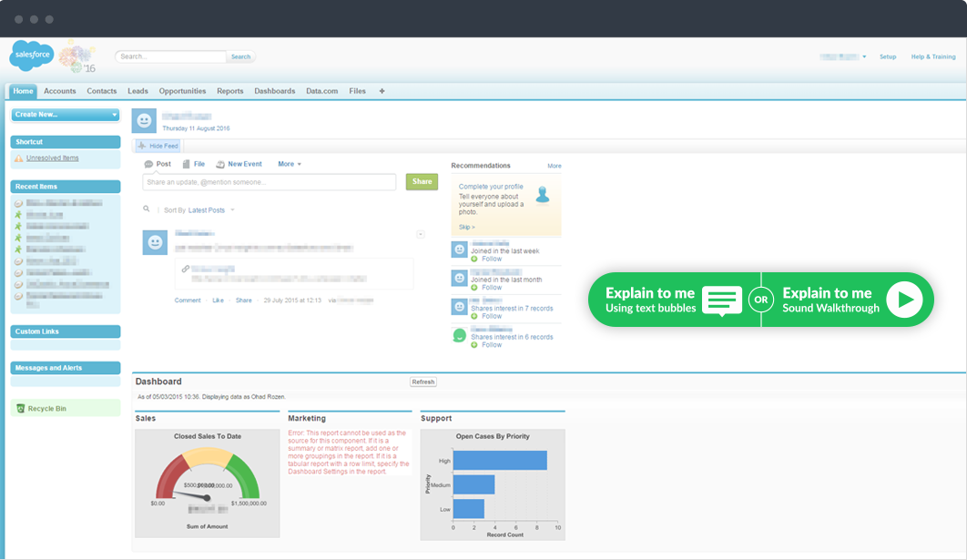Click the Low priority bar in the chart

pyautogui.click(x=469, y=509)
